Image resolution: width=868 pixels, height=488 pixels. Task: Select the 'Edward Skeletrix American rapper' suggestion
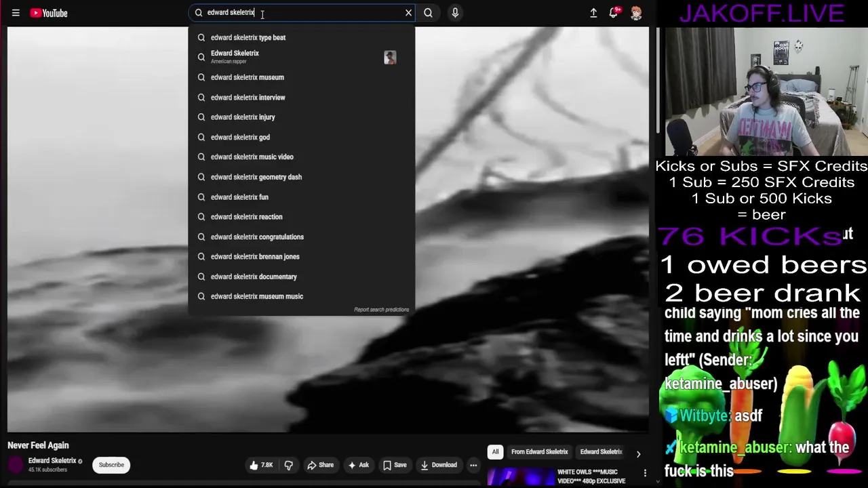[302, 57]
